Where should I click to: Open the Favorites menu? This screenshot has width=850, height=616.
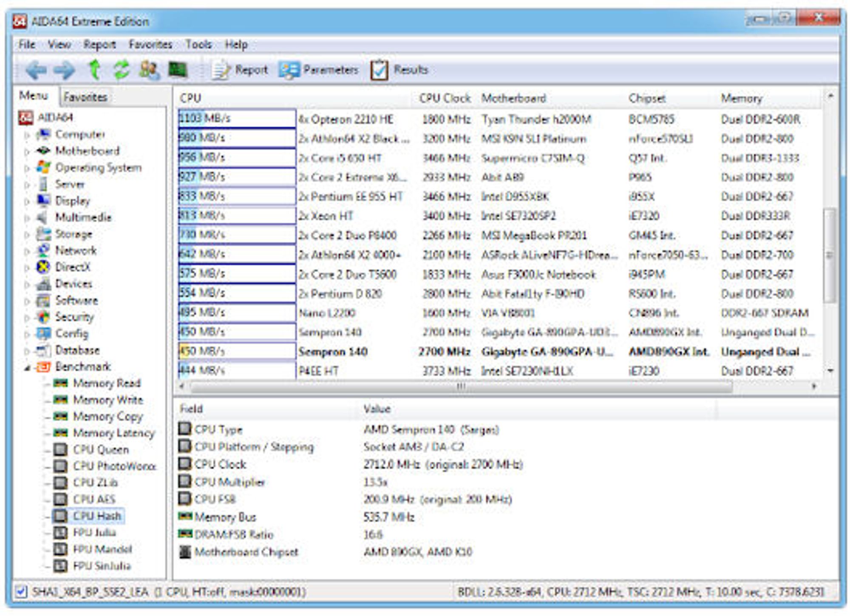point(150,45)
